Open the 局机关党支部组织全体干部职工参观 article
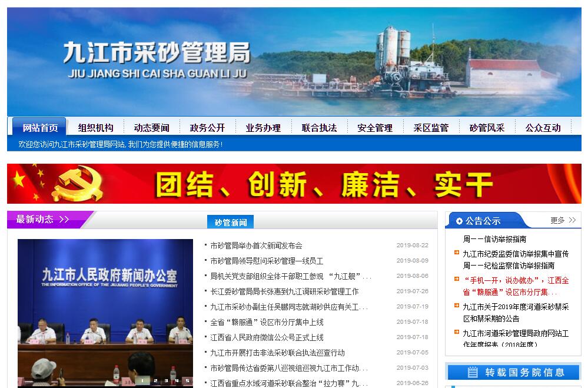 [291, 277]
